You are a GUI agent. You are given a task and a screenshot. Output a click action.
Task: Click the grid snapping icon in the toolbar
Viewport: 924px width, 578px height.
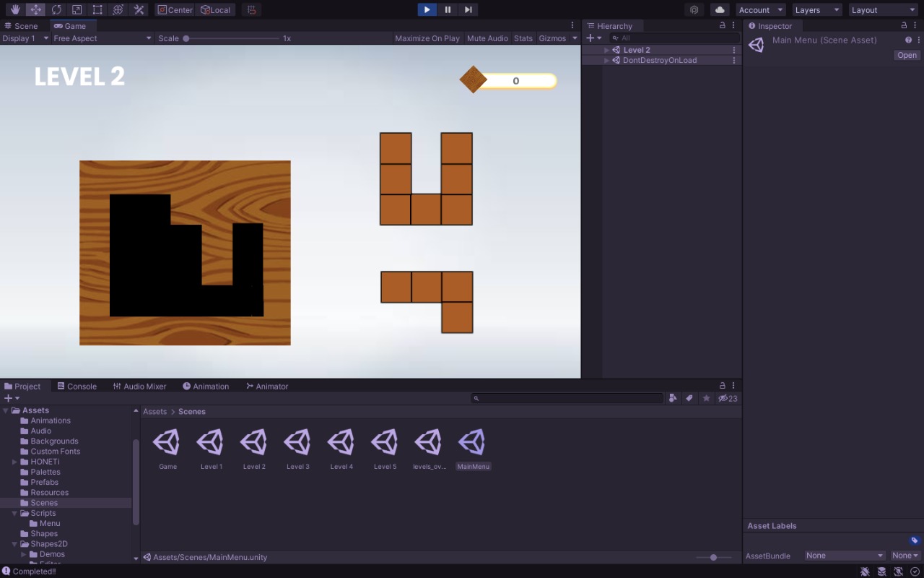pyautogui.click(x=251, y=9)
